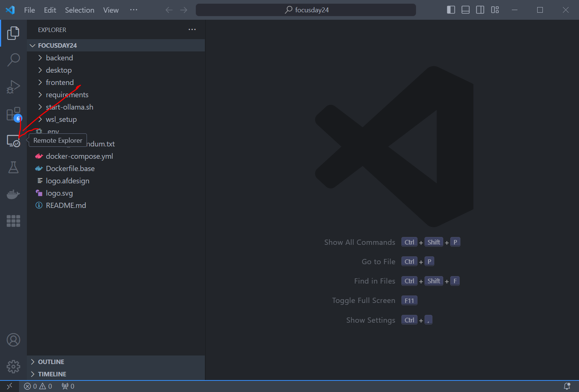Viewport: 579px width, 392px height.
Task: Click the focusday24 command center search box
Action: pyautogui.click(x=306, y=10)
